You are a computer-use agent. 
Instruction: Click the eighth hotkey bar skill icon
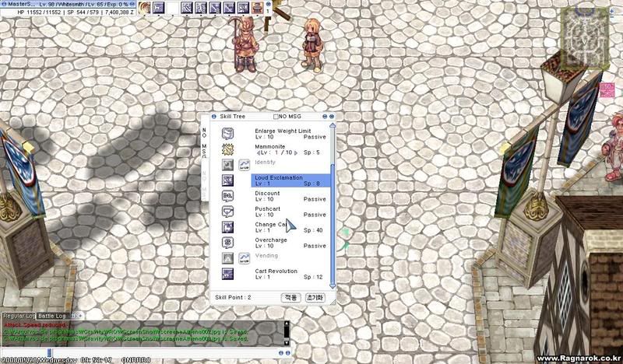243,8
